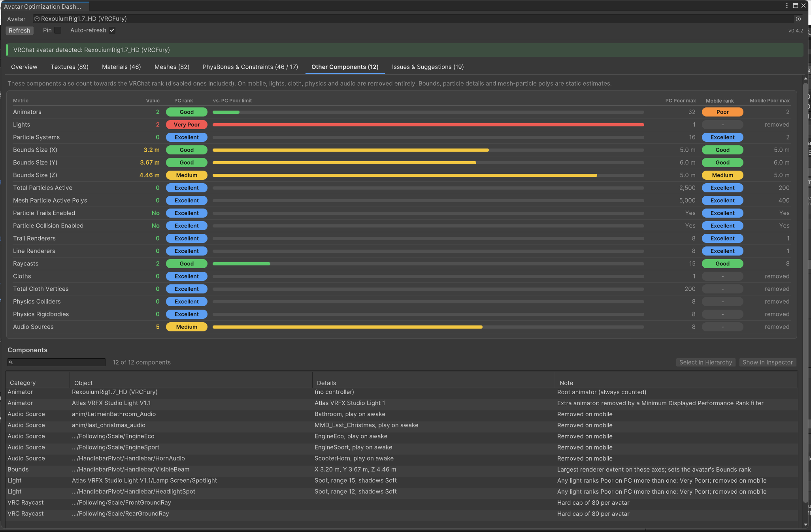Select the VisibleBeam bounds row

[x=402, y=470]
